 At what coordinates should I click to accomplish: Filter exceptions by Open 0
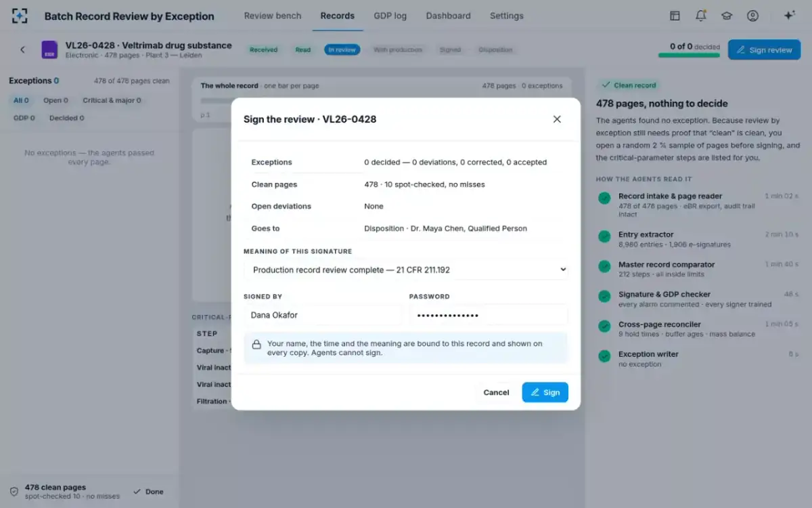(55, 100)
